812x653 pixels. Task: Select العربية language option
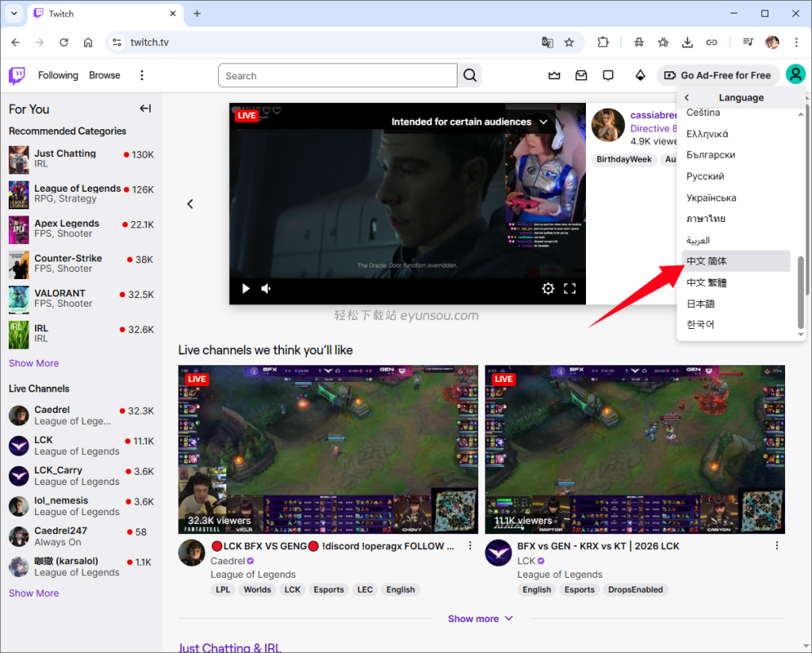click(x=736, y=240)
